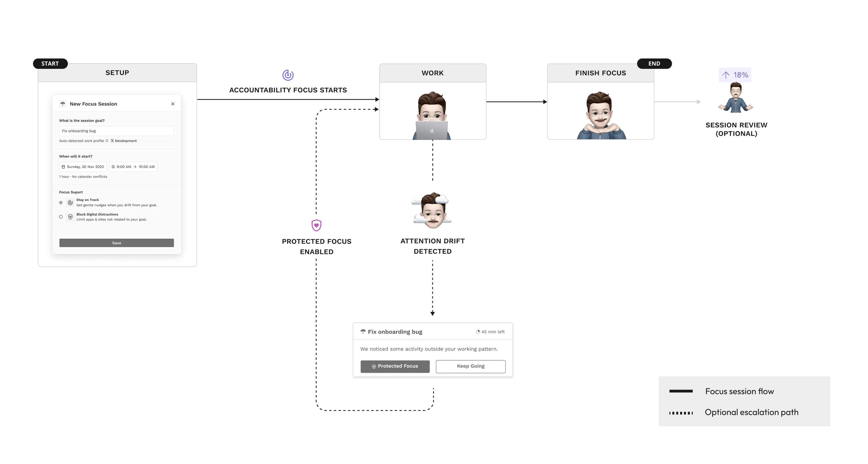
Task: Click the Session Review meditating avatar
Action: (735, 98)
